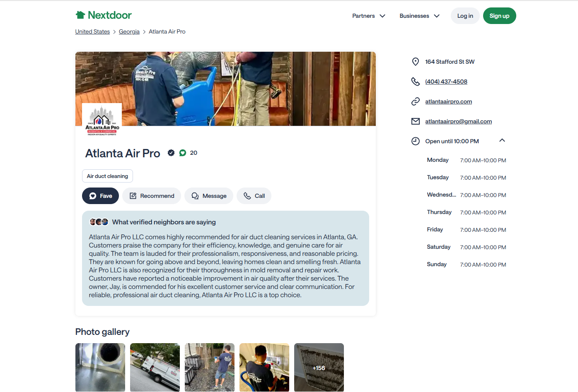Click the verified badge next to Atlanta Air Pro
The image size is (578, 392).
click(171, 153)
